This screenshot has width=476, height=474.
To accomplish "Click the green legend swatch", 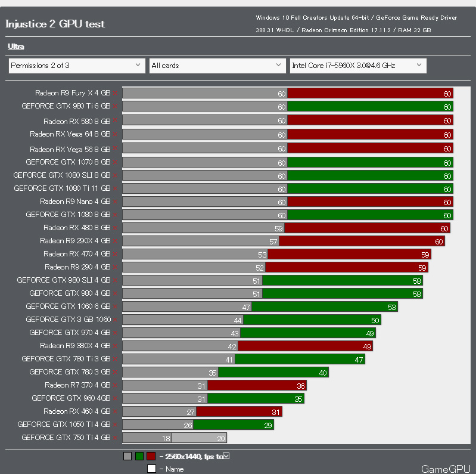I will pyautogui.click(x=139, y=456).
